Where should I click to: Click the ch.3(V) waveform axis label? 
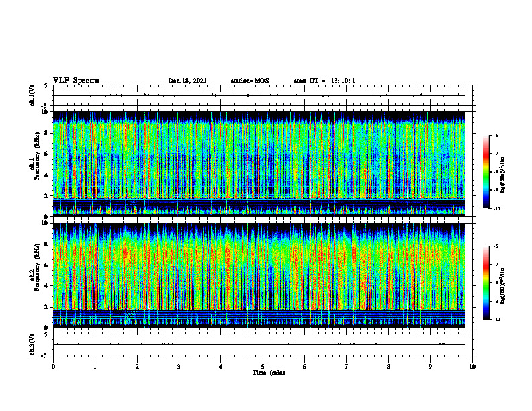32,345
